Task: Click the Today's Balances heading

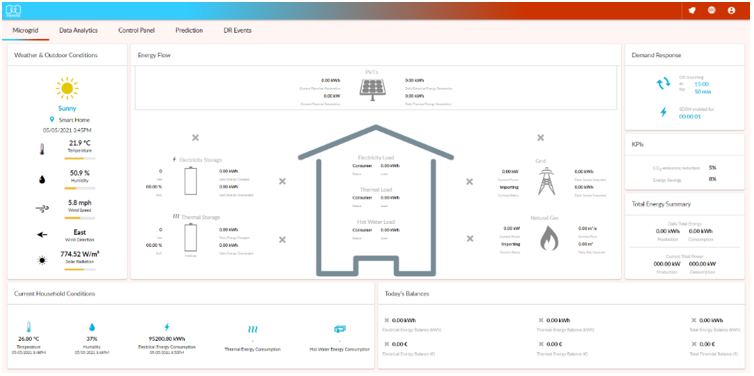Action: tap(407, 293)
